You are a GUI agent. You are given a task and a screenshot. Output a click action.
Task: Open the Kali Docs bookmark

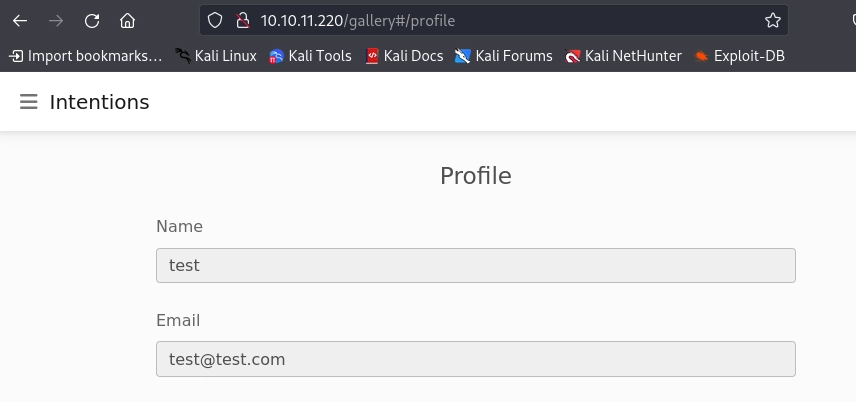(x=404, y=56)
